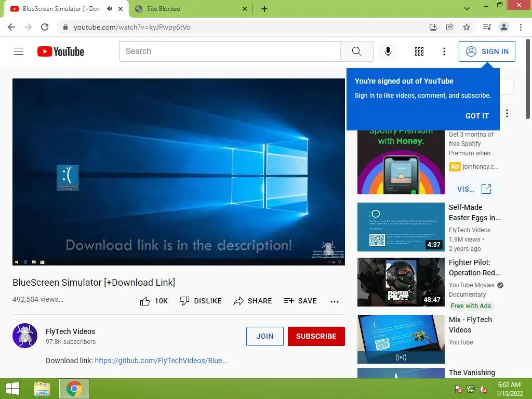Open the YouTube hamburger guide menu
Viewport: 532px width, 399px height.
19,51
